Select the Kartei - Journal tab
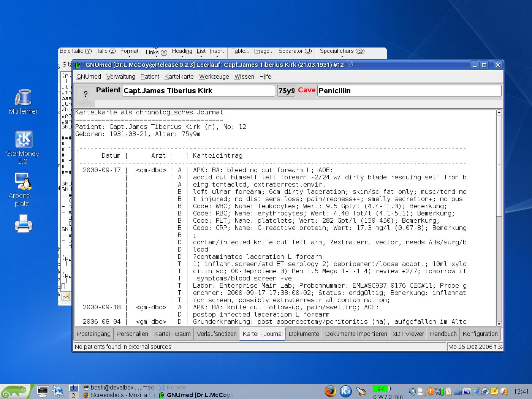The width and height of the screenshot is (532, 399). 263,334
